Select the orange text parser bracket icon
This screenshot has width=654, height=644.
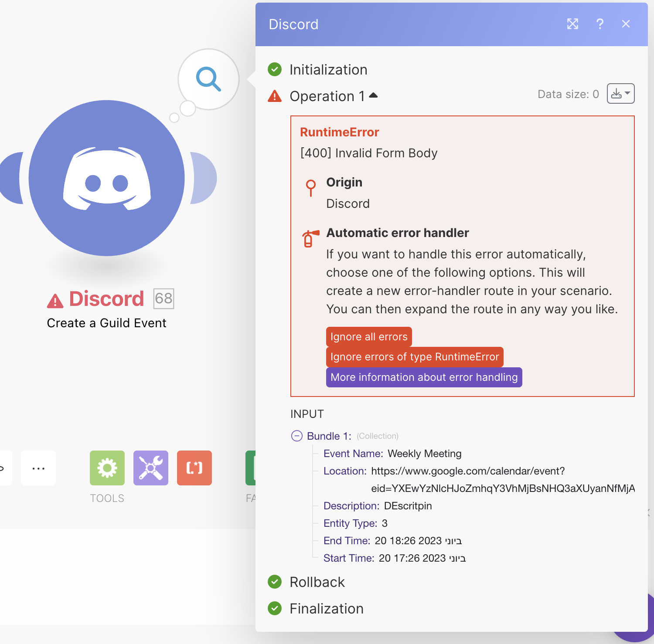coord(194,468)
